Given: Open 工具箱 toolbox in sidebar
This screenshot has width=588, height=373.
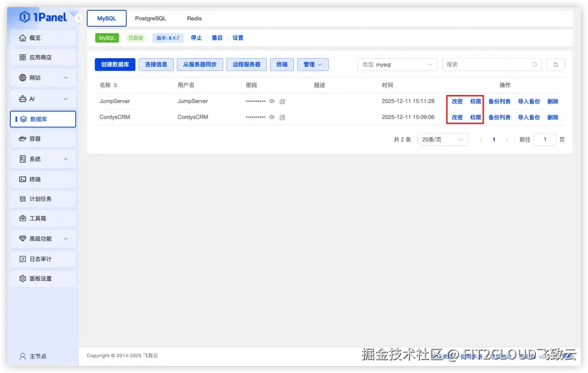Looking at the screenshot, I should (43, 218).
